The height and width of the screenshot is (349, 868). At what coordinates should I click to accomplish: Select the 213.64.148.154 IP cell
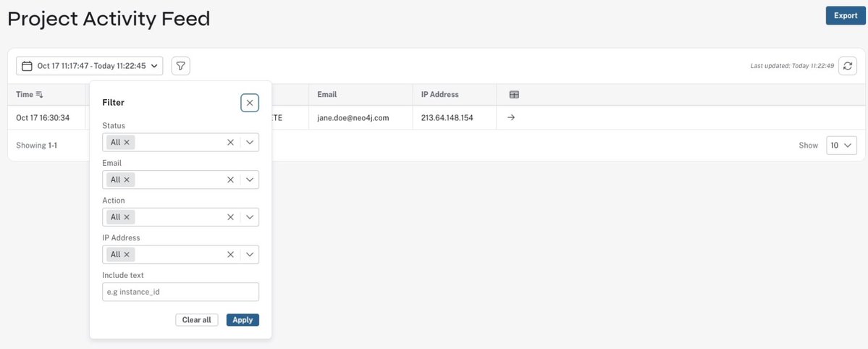(x=447, y=117)
